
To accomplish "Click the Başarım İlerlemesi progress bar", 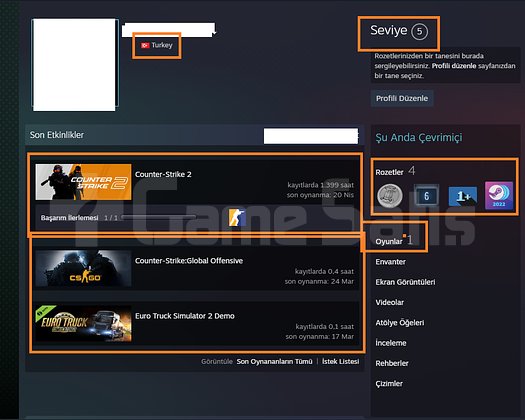I will coord(159,217).
